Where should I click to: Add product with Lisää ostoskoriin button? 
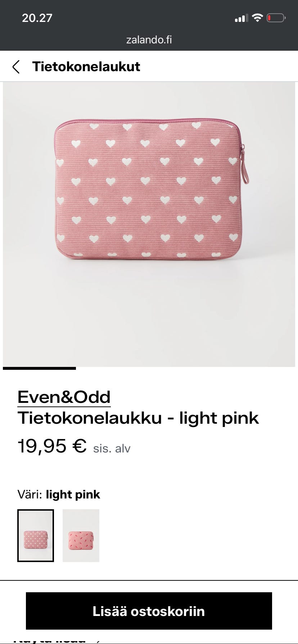coord(149,611)
